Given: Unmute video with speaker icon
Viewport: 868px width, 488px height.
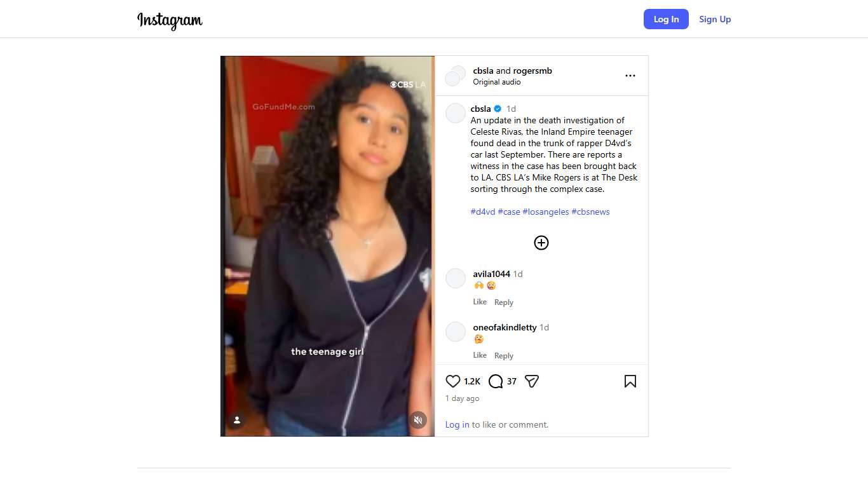Looking at the screenshot, I should pyautogui.click(x=417, y=419).
